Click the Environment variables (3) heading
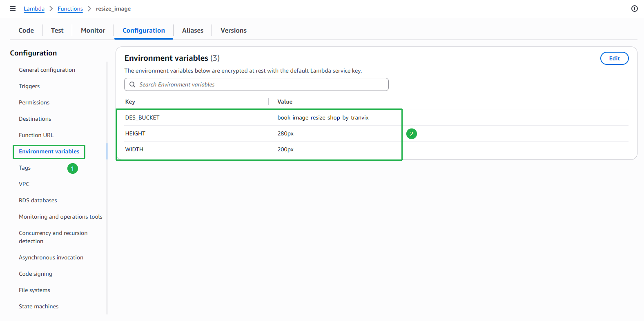 click(x=172, y=58)
